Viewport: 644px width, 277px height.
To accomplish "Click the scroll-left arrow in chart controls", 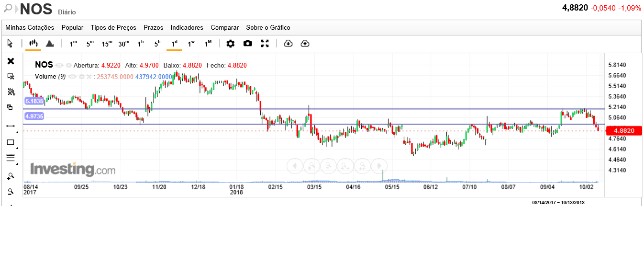I will [x=295, y=166].
